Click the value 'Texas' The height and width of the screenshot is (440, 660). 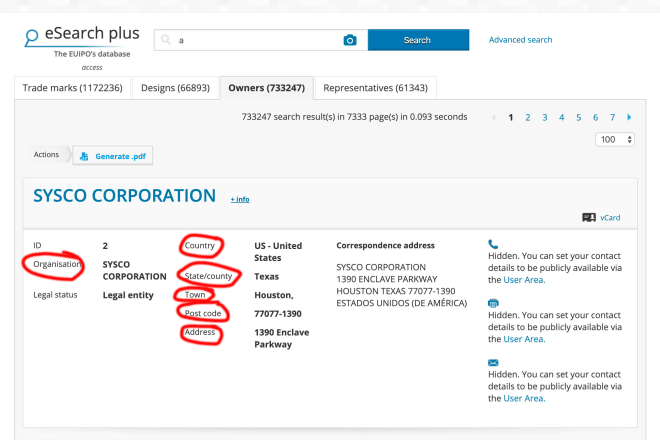[266, 276]
